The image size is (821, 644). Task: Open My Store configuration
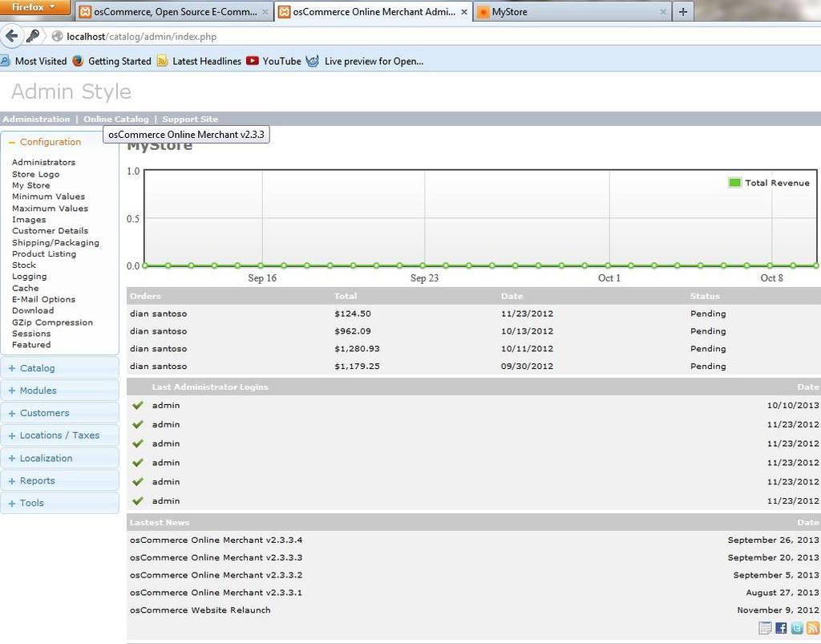tap(31, 185)
